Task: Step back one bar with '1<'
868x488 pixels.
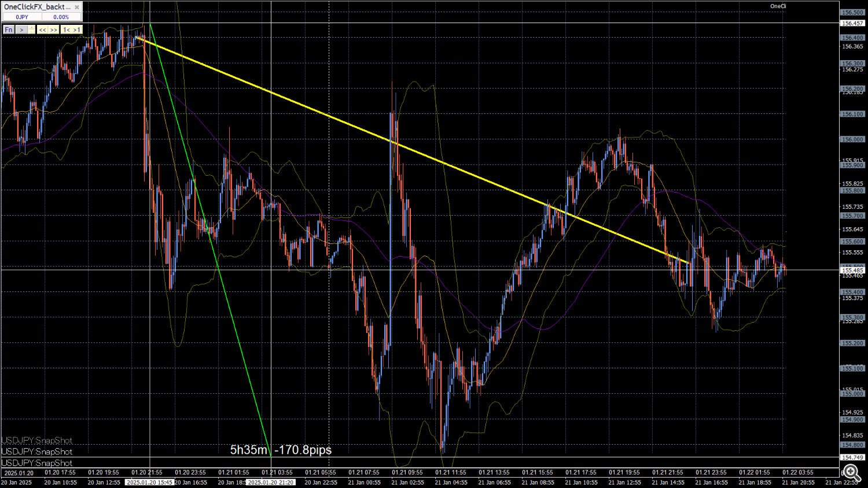Action: (67, 29)
